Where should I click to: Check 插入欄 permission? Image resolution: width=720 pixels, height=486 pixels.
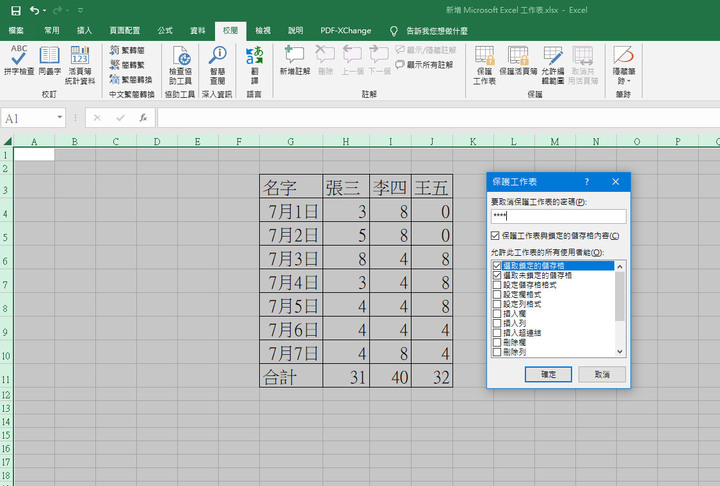(497, 314)
